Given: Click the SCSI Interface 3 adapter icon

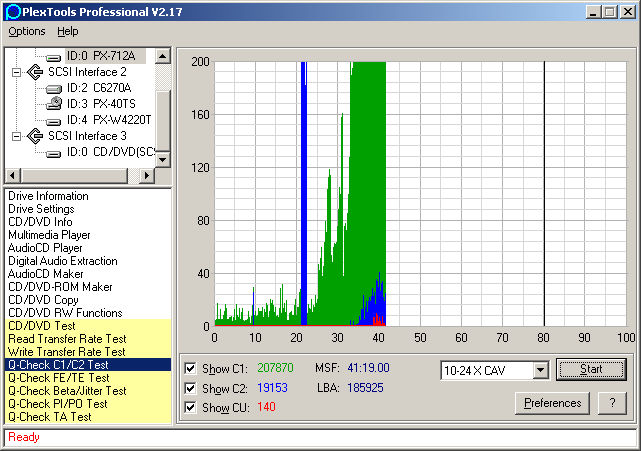Looking at the screenshot, I should pos(35,136).
